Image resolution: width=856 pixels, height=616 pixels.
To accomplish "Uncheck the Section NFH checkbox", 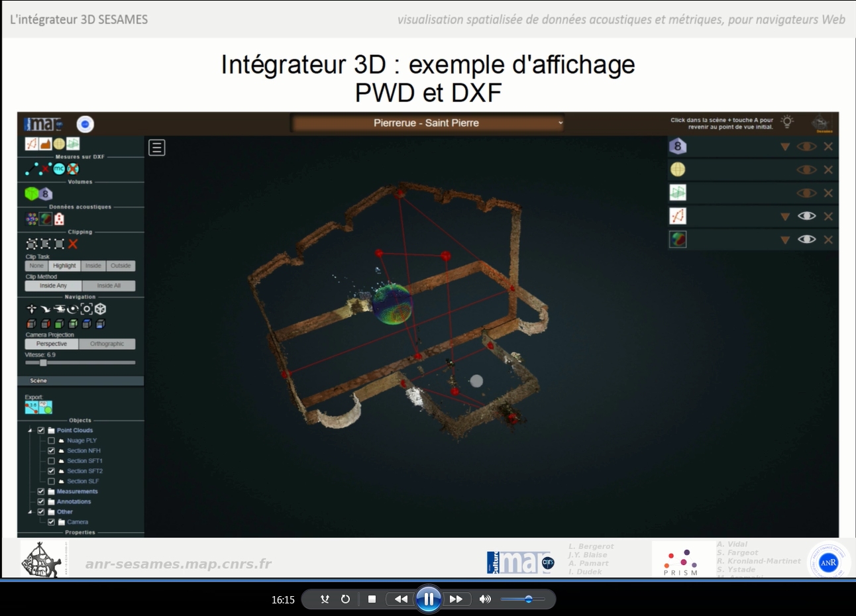I will click(51, 451).
